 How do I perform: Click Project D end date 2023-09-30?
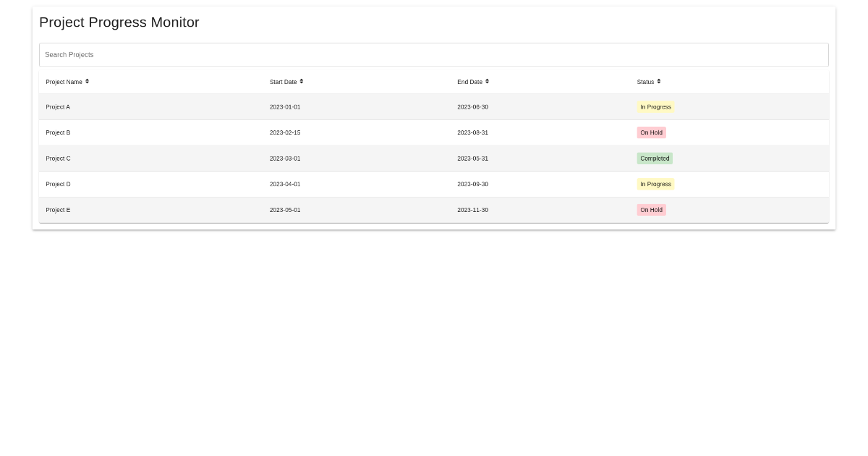[x=472, y=184]
